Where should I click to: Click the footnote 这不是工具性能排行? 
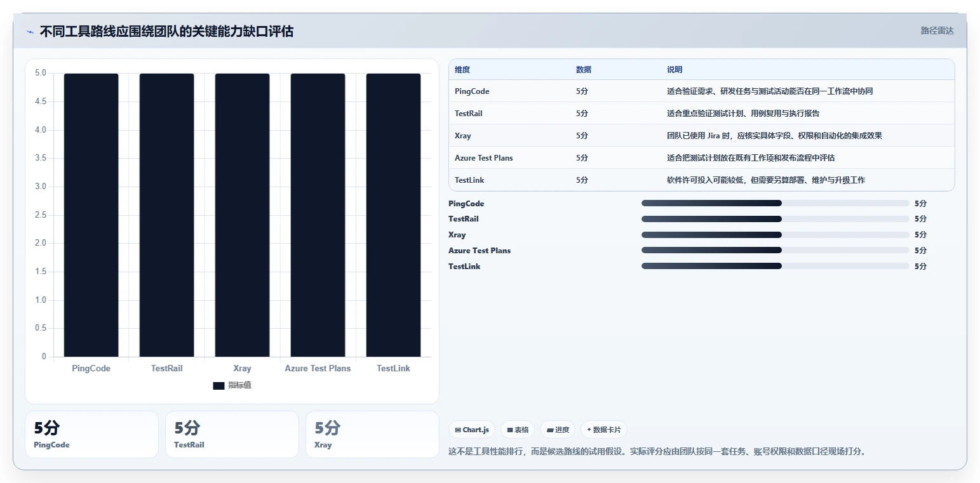(657, 452)
